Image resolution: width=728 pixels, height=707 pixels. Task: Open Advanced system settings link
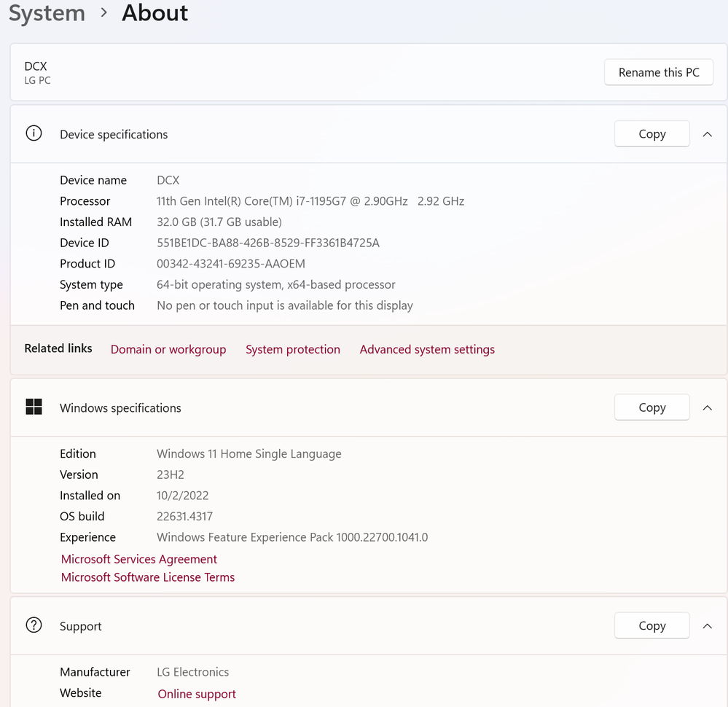pos(427,349)
